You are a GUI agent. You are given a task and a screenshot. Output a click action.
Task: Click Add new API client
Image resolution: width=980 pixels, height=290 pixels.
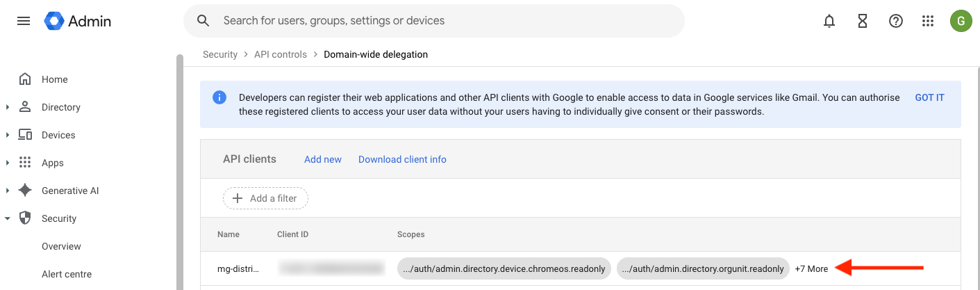[x=323, y=159]
